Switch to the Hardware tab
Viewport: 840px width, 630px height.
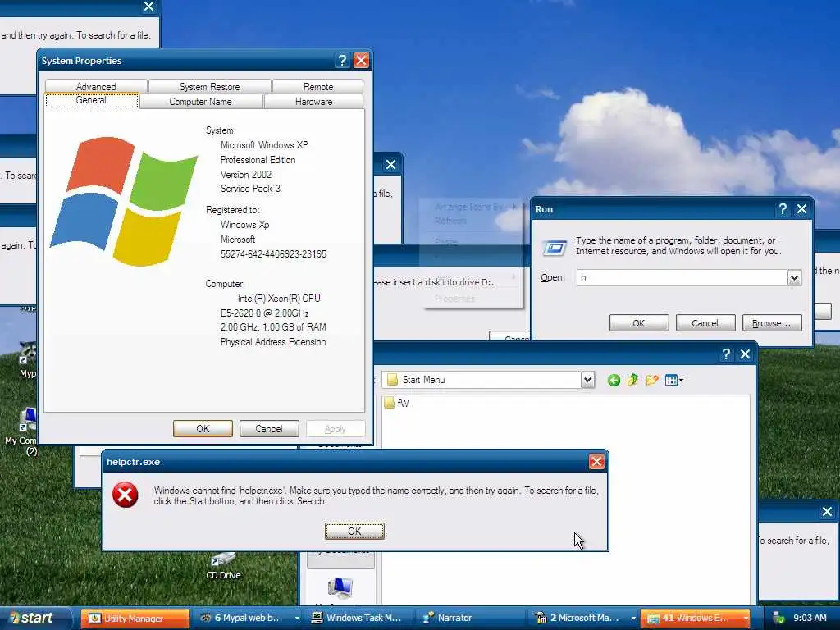[x=314, y=101]
